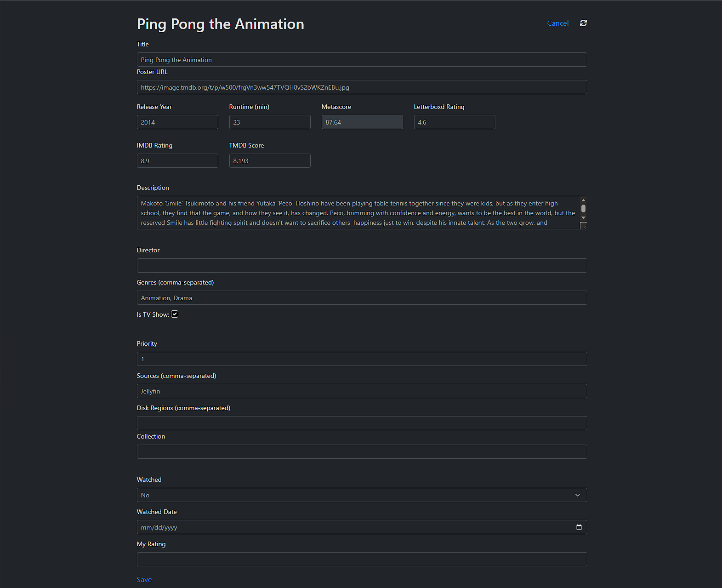Open the Watched Date calendar picker icon

579,527
